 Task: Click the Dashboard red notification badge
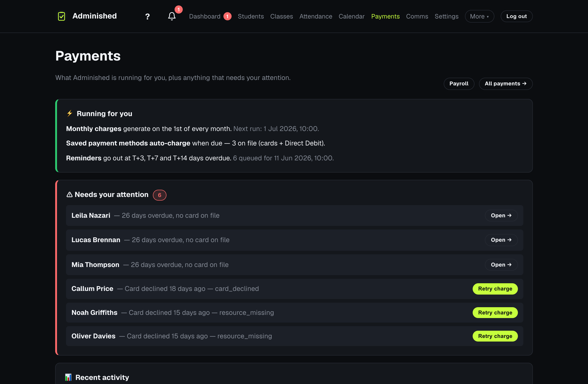227,16
